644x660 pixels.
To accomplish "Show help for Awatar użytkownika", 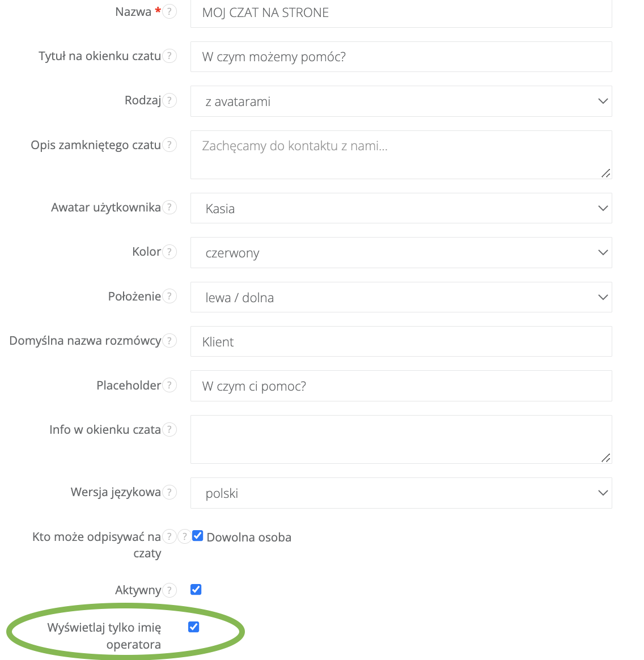I will point(169,208).
